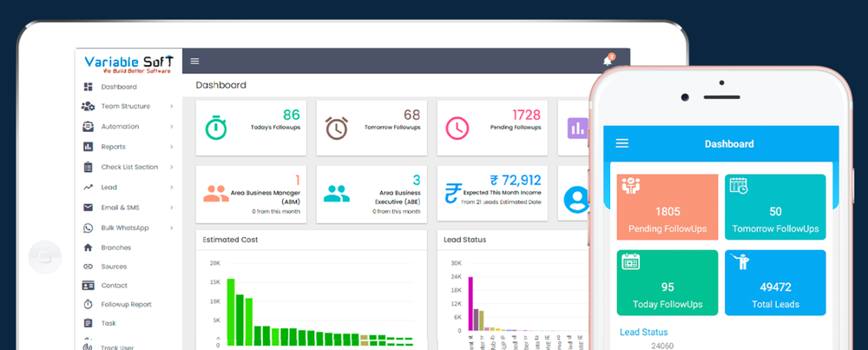The height and width of the screenshot is (350, 868).
Task: Open Pending FollowUps tile on phone
Action: [x=667, y=207]
